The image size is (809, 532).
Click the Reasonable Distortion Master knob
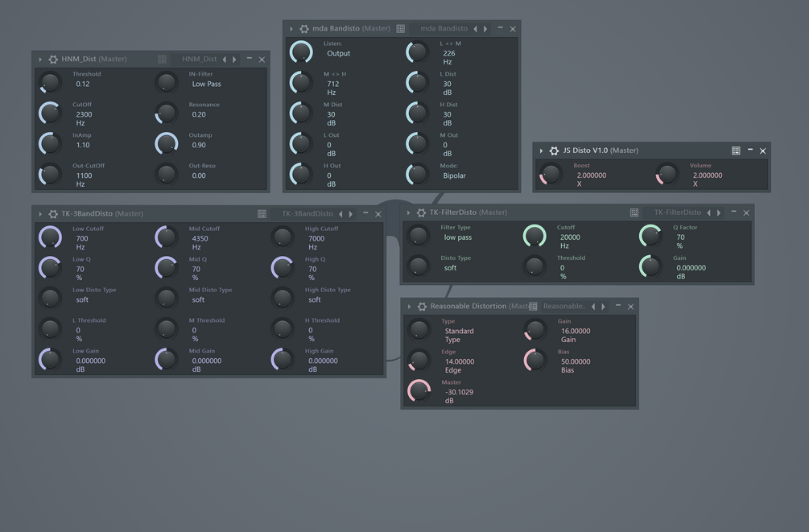(419, 390)
